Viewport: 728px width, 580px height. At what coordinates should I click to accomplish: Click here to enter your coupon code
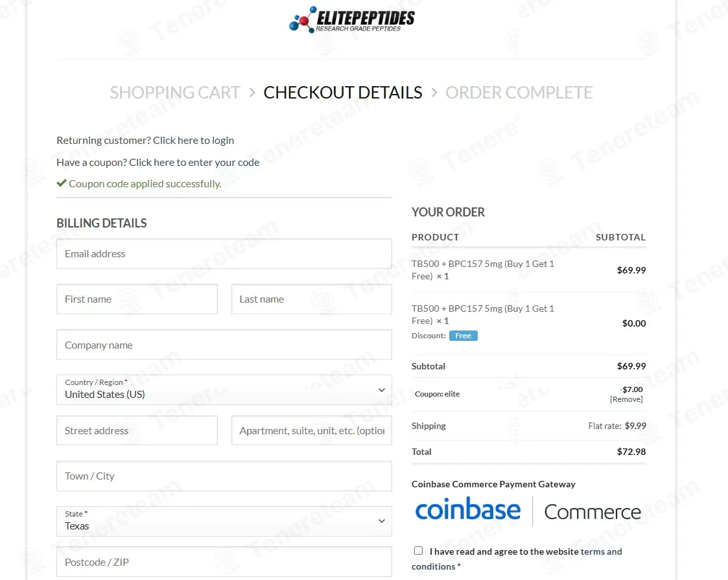(x=194, y=162)
